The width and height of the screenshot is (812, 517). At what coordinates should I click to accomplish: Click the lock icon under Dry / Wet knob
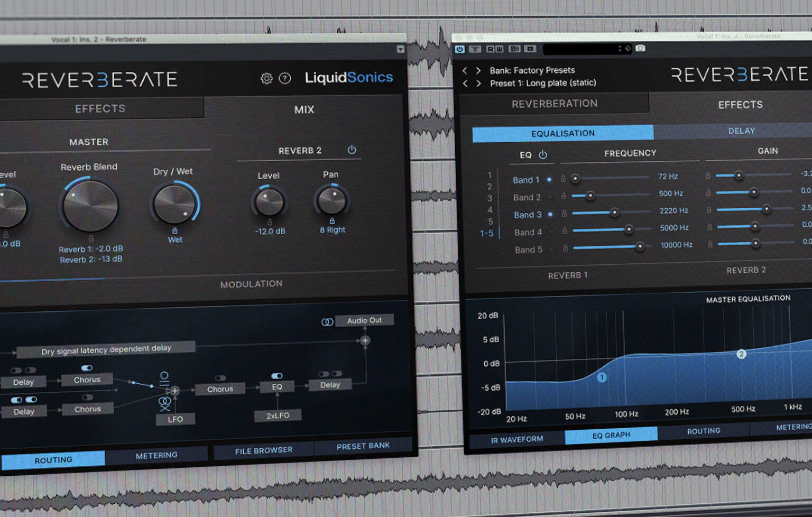pos(175,230)
